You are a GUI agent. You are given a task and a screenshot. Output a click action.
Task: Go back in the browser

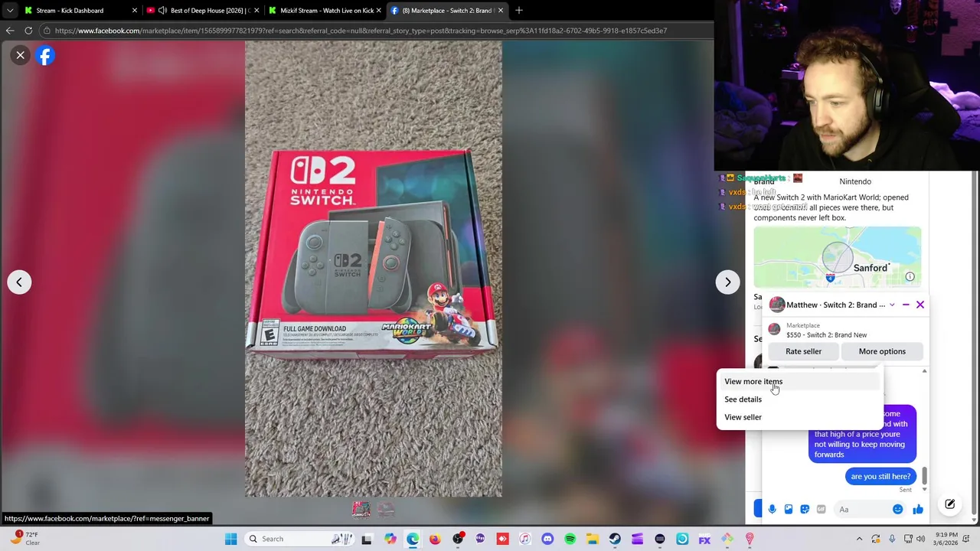click(x=10, y=31)
